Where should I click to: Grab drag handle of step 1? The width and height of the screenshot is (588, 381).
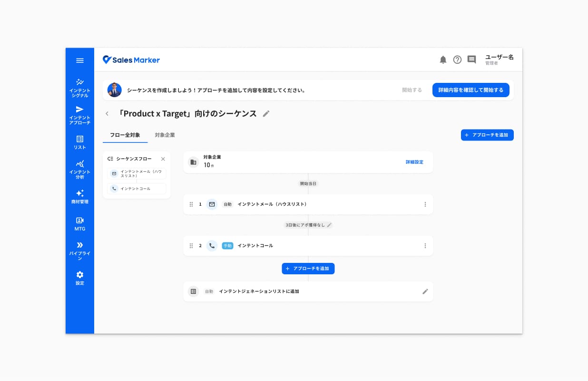tap(191, 204)
